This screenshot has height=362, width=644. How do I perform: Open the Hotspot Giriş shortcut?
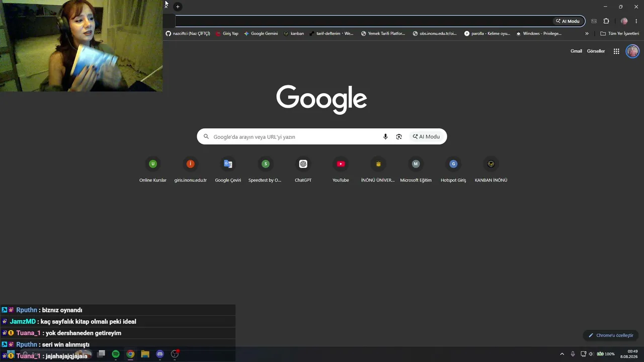click(453, 169)
